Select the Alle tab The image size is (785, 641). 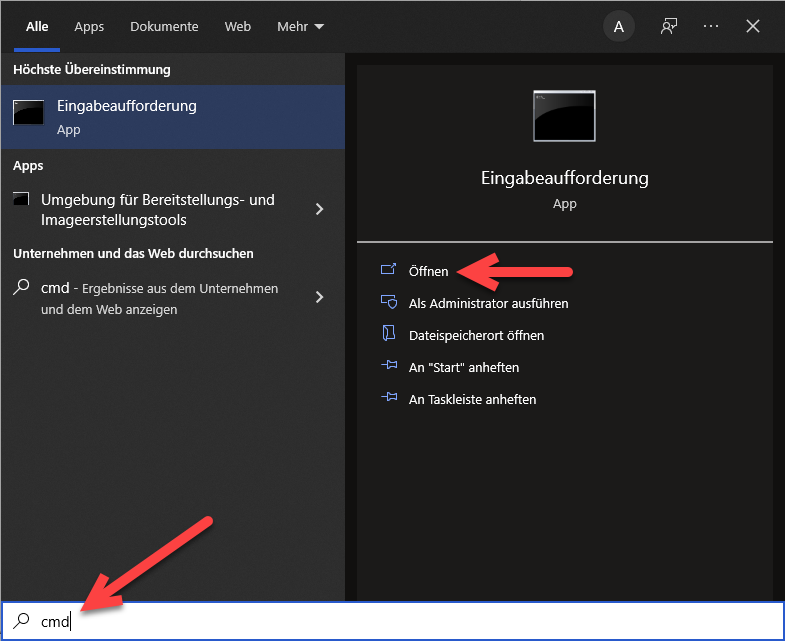37,27
